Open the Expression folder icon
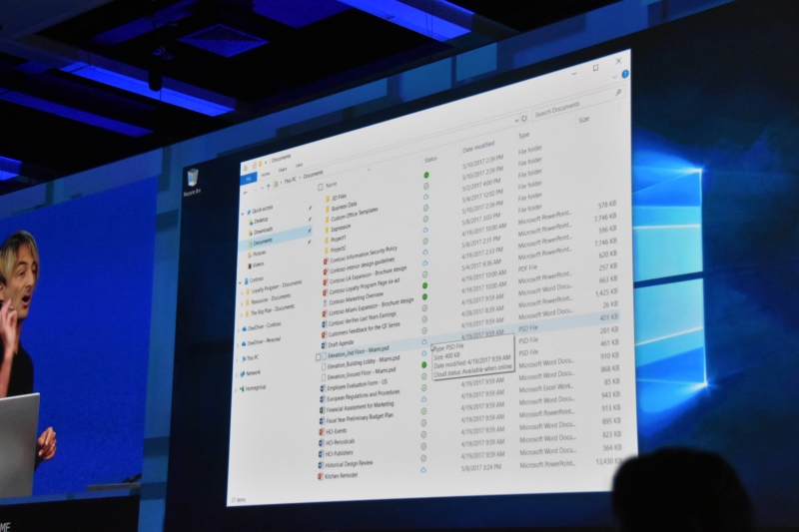Image resolution: width=799 pixels, height=532 pixels. click(327, 230)
